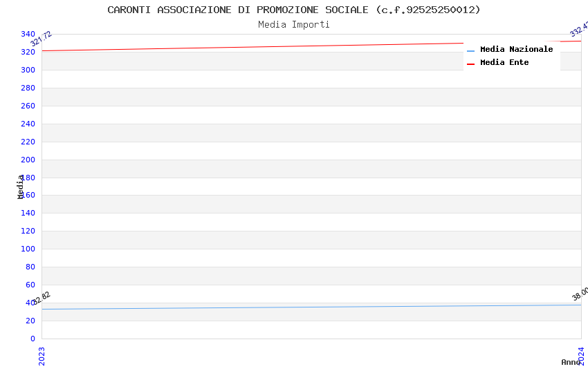Click the 0 y-axis tick label
The width and height of the screenshot is (588, 380).
click(33, 339)
